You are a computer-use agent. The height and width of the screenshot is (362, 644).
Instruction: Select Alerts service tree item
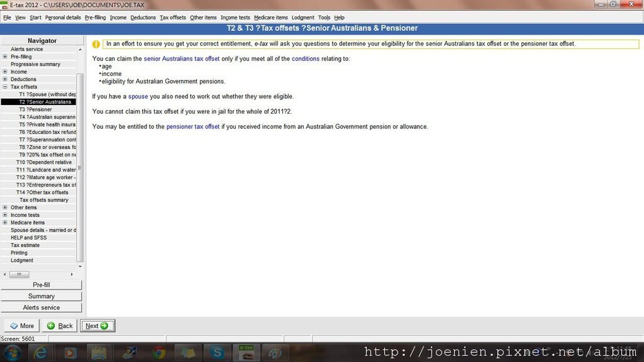click(x=26, y=49)
